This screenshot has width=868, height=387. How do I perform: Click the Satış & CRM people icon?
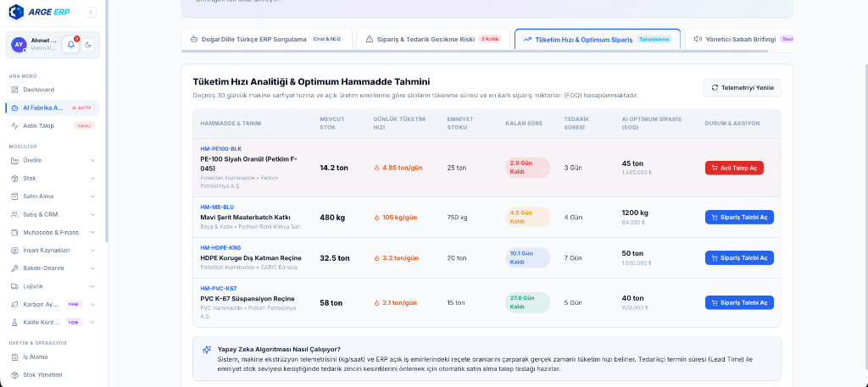(14, 214)
